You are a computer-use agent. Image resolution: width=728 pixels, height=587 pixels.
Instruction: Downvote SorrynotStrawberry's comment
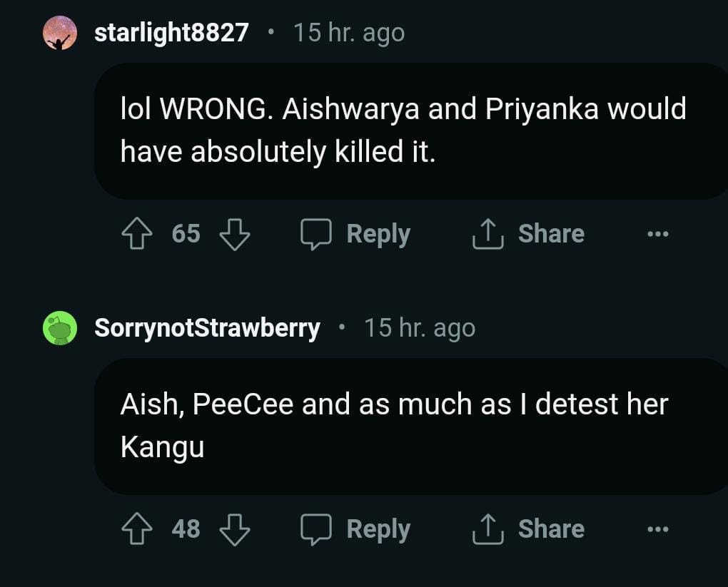click(234, 529)
